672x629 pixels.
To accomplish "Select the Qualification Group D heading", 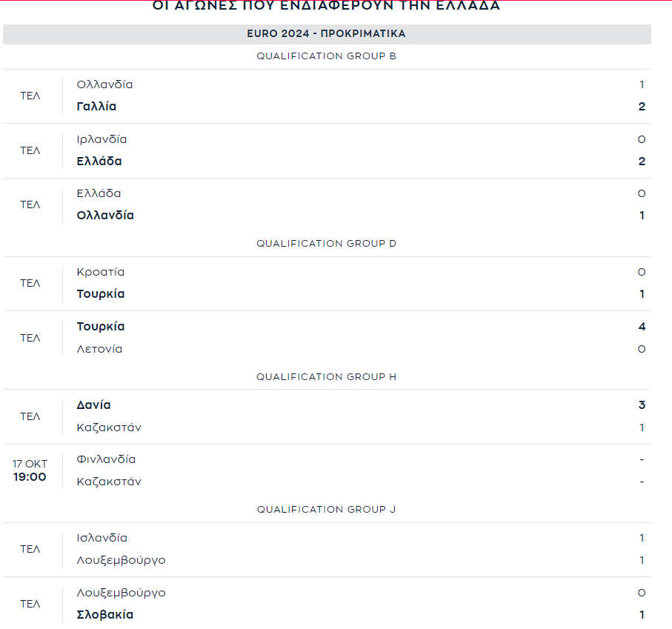I will [x=327, y=243].
